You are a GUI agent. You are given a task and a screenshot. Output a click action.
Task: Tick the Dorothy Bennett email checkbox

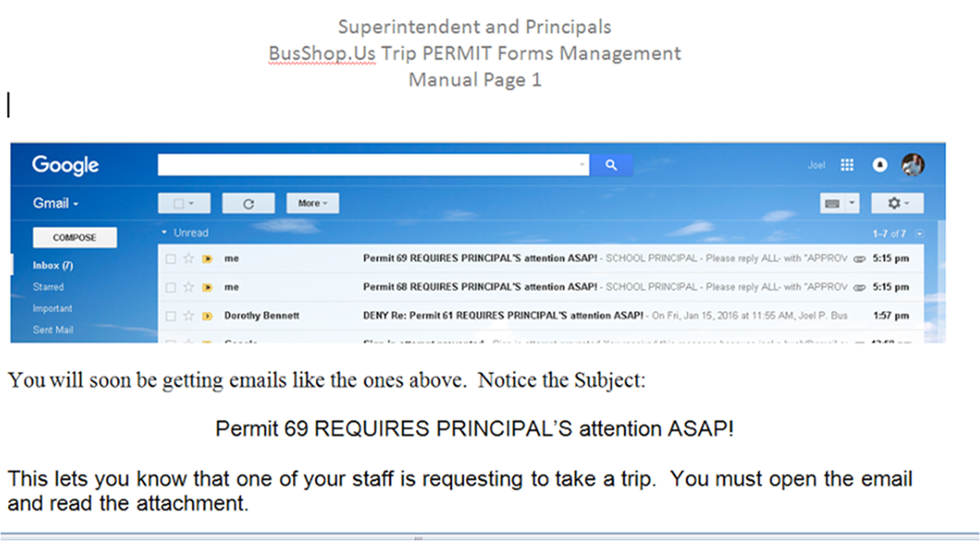coord(170,316)
